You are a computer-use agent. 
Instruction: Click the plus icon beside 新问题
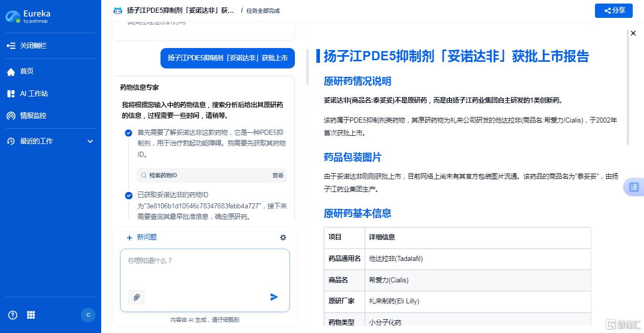129,237
